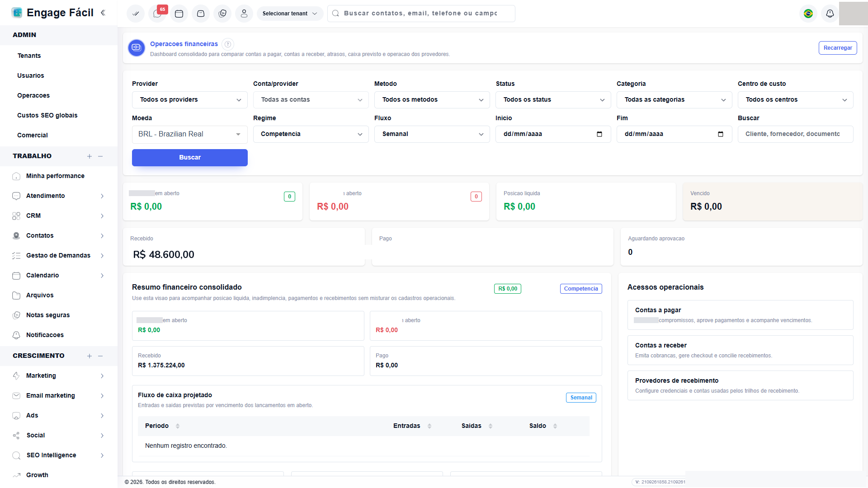Viewport: 868px width, 488px height.
Task: Open the double-check tasks icon in top bar
Action: [x=136, y=14]
